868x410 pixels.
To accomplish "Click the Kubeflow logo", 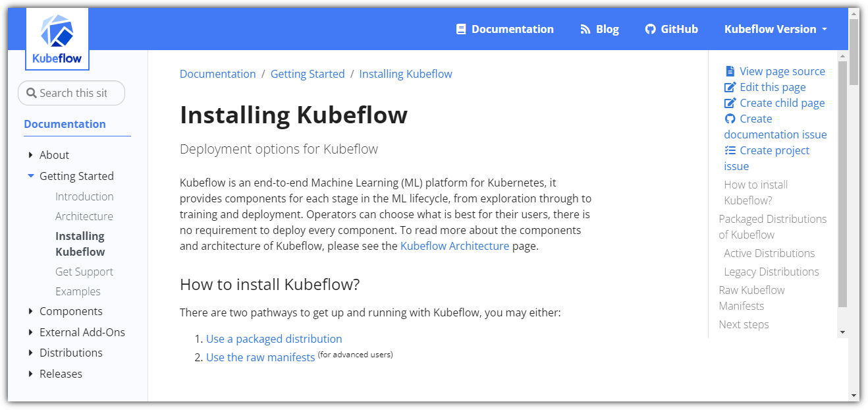I will click(57, 40).
